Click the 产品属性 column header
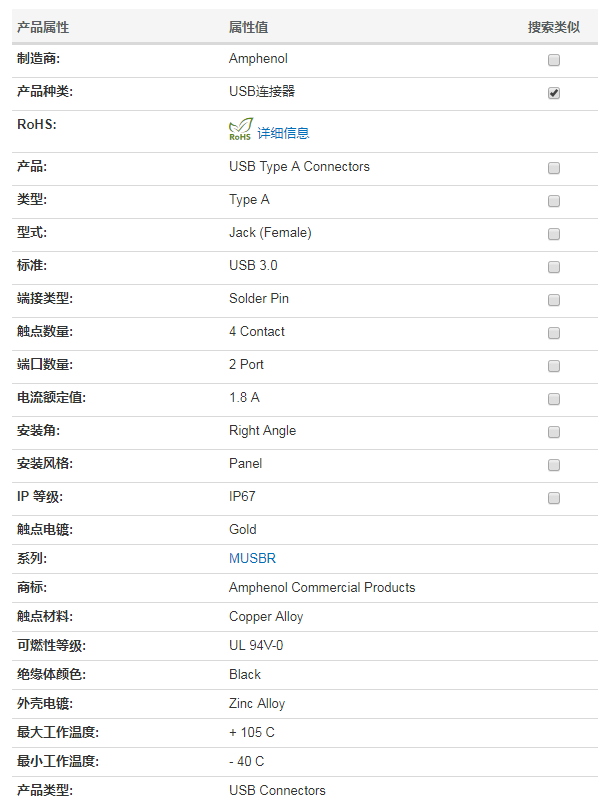Viewport: 598px width, 805px height. tap(43, 27)
